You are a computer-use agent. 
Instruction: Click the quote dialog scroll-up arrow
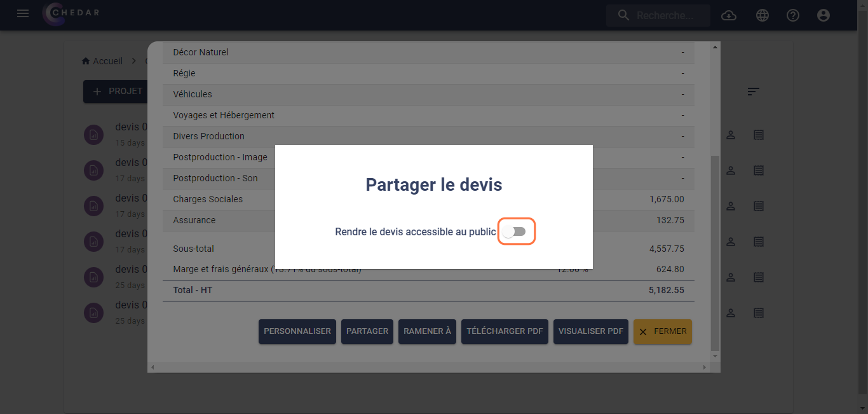click(x=715, y=47)
